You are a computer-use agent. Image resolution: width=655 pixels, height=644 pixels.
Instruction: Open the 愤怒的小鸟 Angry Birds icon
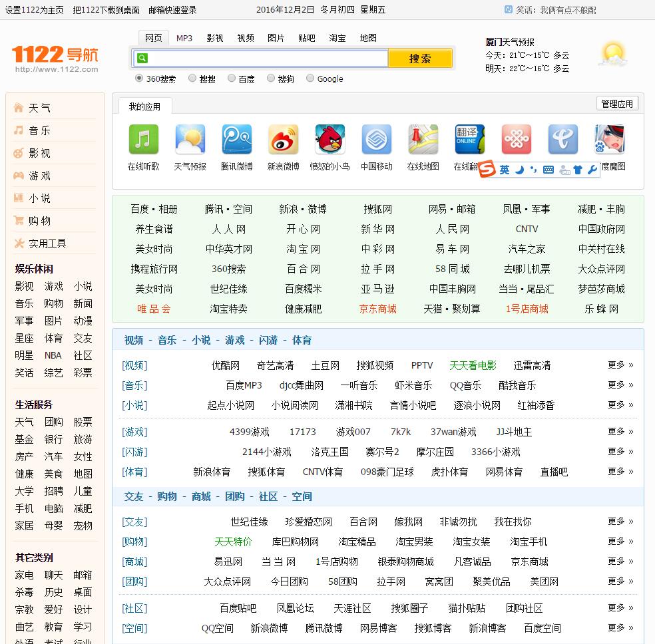pos(330,140)
